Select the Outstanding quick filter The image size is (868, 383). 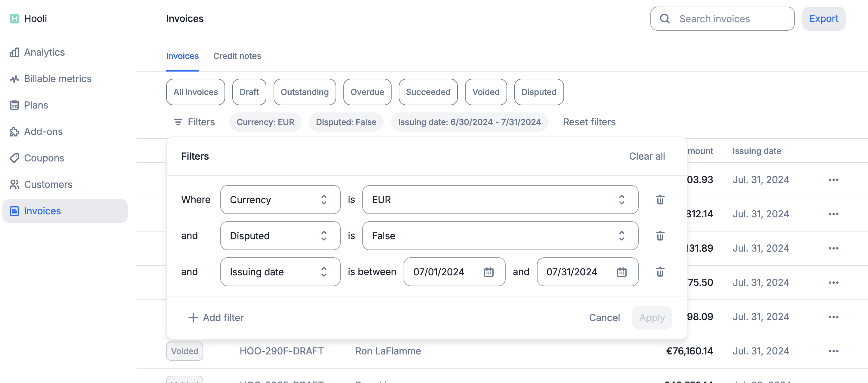click(305, 92)
